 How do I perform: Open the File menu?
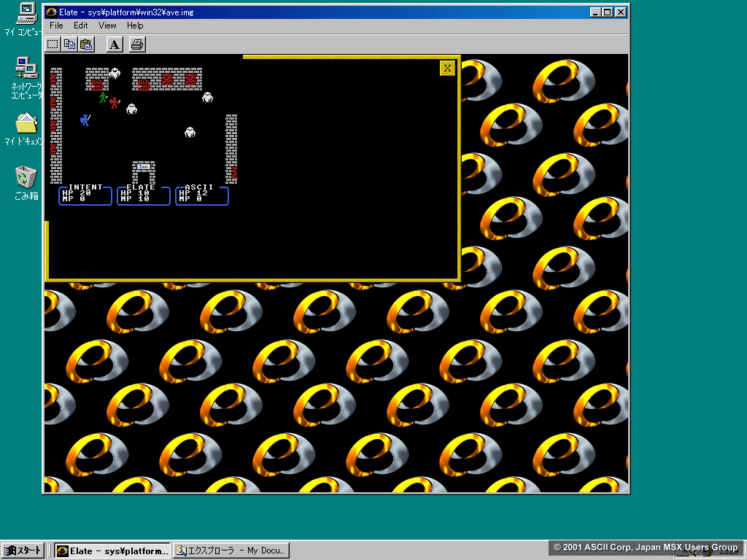tap(56, 26)
